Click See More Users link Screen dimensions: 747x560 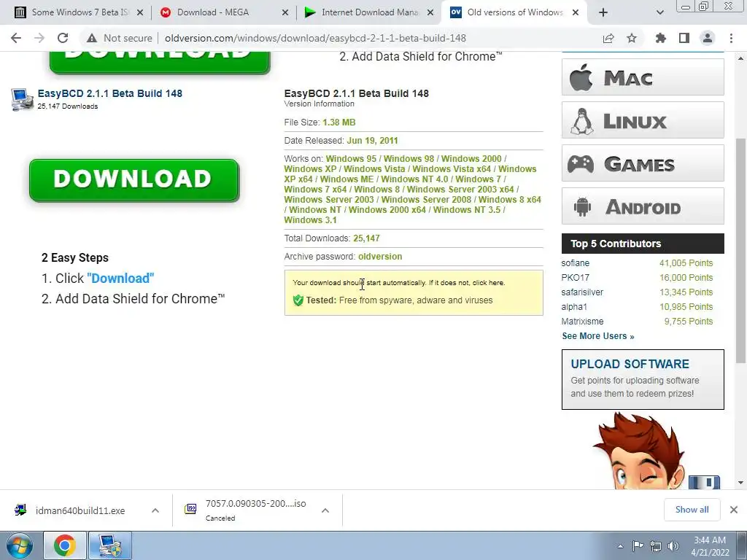coord(598,336)
